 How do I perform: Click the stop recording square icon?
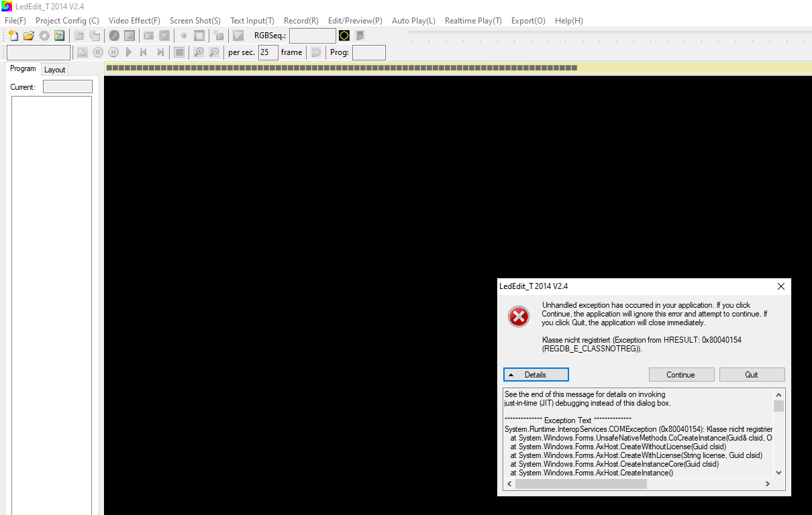(x=199, y=36)
